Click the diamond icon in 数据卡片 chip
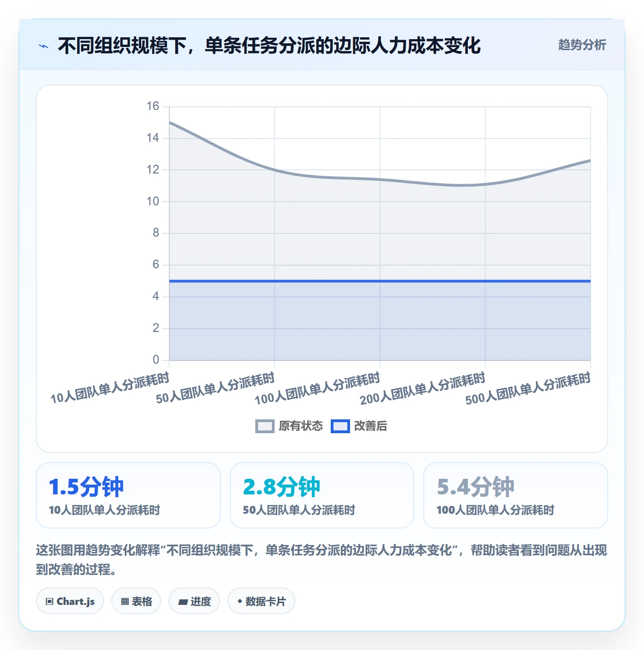 [240, 601]
